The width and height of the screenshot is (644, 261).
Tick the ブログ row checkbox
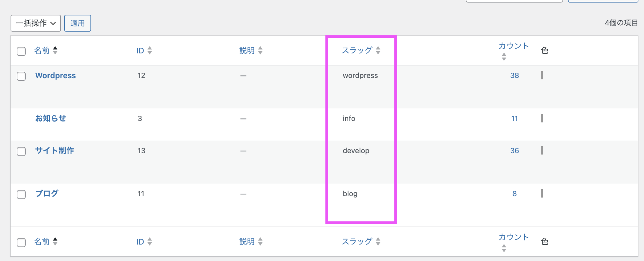(21, 195)
